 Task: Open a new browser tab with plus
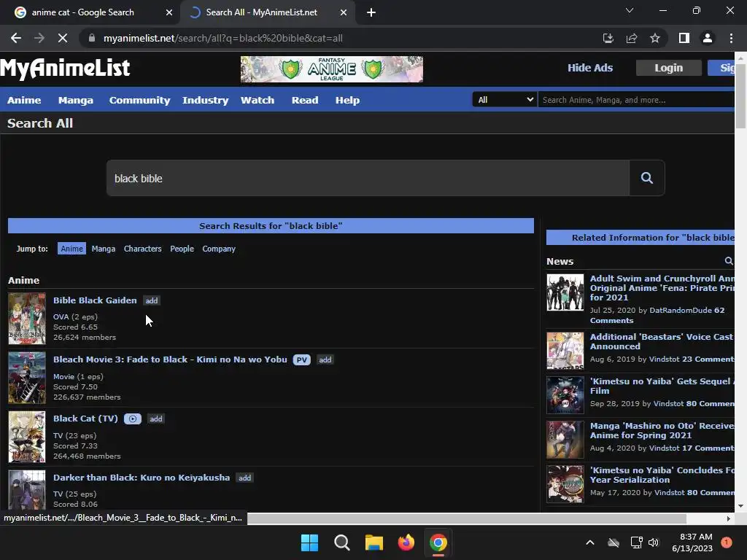(371, 12)
